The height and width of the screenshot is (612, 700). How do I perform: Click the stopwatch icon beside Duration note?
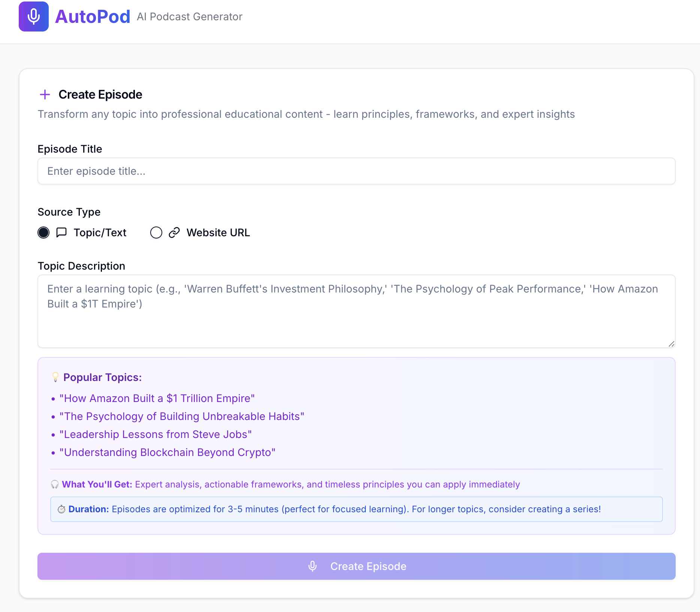tap(62, 509)
